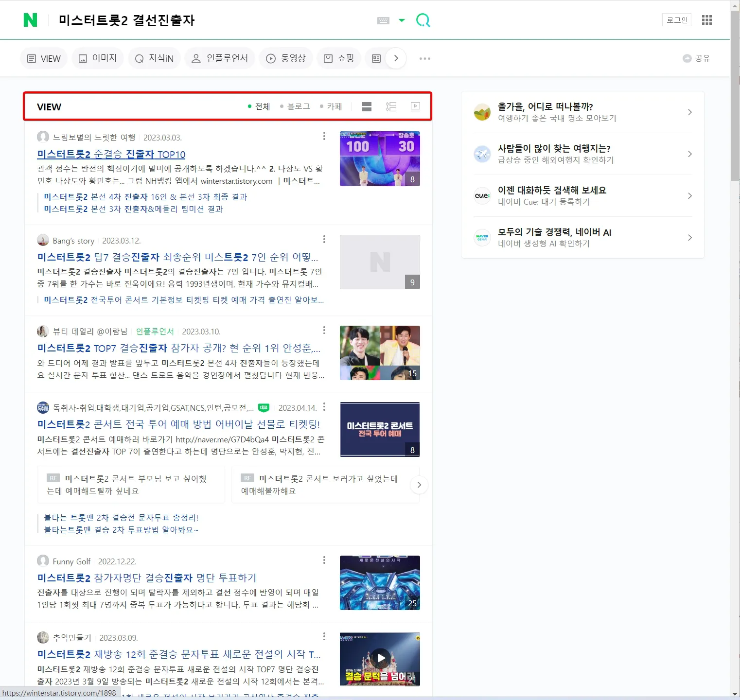Select the 인플루언서 search tab
The width and height of the screenshot is (740, 700).
tap(220, 58)
